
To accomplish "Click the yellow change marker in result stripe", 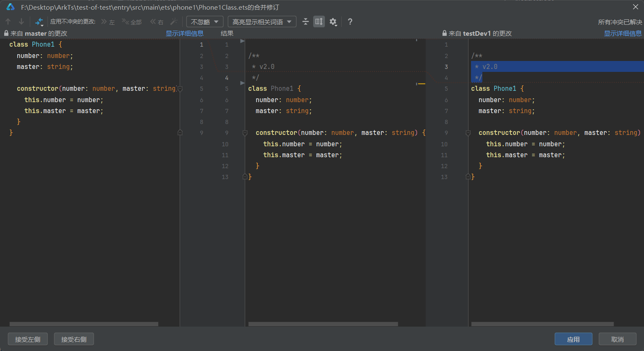I will [x=421, y=84].
